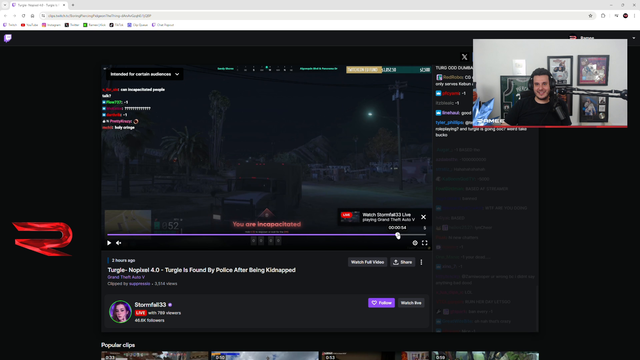The width and height of the screenshot is (640, 360).
Task: Open the Clip Queue bookmark
Action: (138, 25)
